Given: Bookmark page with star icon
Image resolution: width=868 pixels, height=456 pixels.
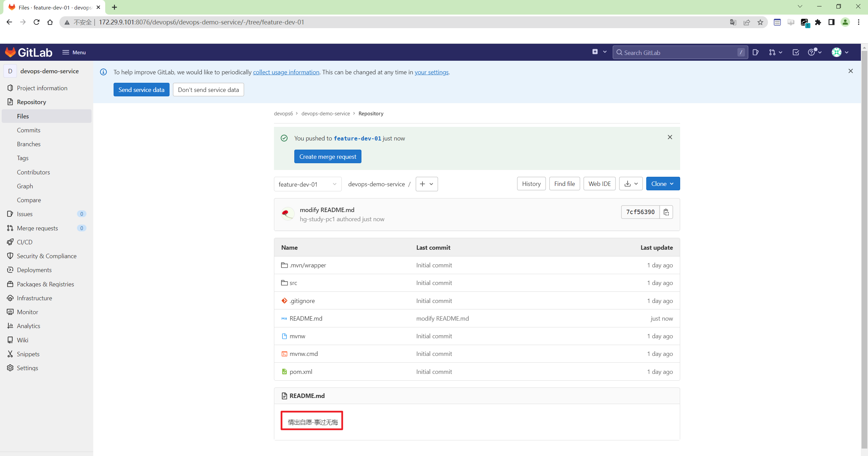Looking at the screenshot, I should (760, 22).
